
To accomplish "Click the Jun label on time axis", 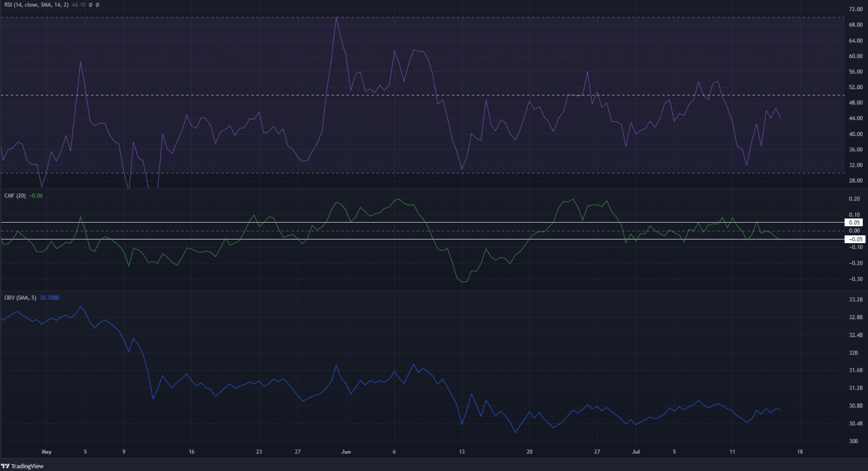I will coord(346,451).
